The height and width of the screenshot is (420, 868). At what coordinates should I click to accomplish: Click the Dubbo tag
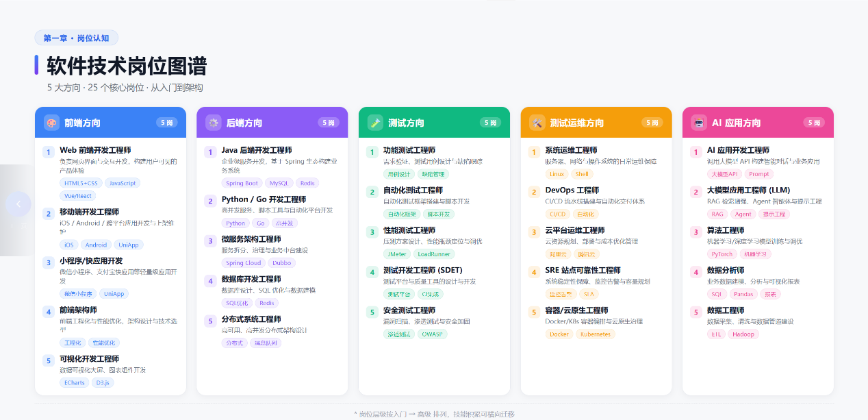[282, 262]
